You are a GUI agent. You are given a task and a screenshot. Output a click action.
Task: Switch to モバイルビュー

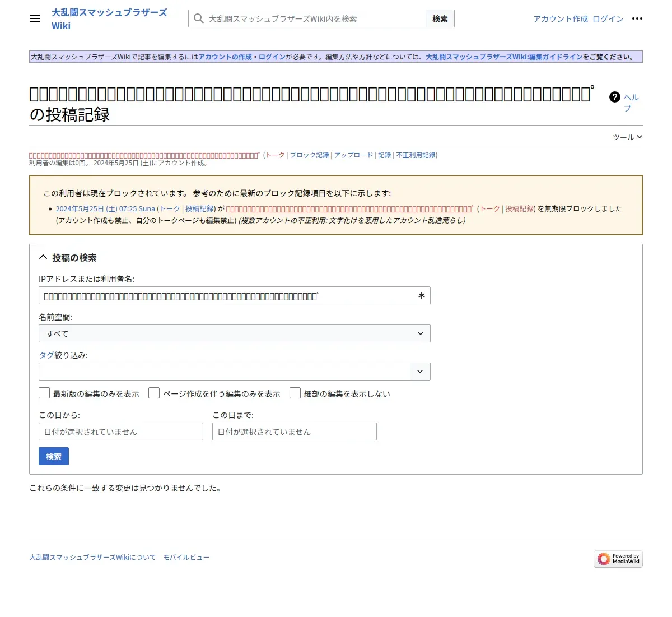(186, 557)
